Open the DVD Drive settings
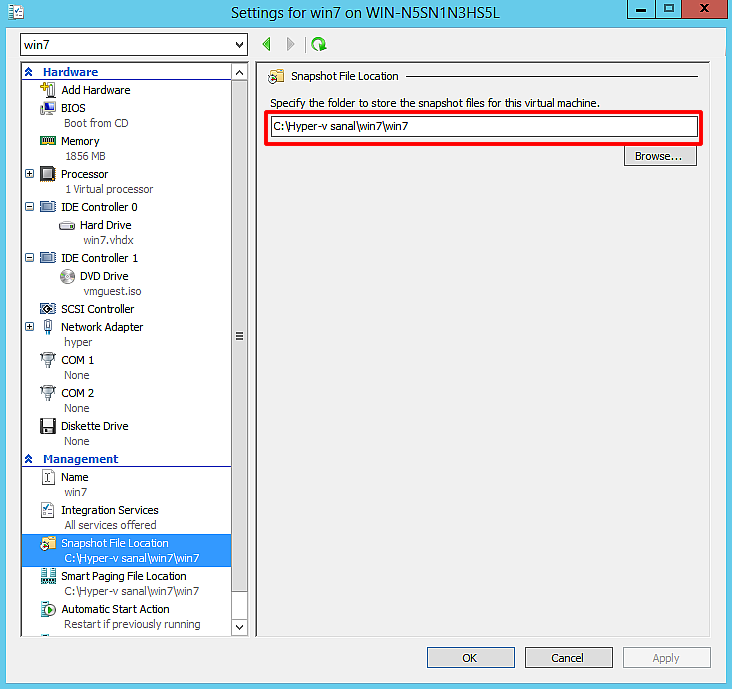The image size is (732, 689). (104, 276)
